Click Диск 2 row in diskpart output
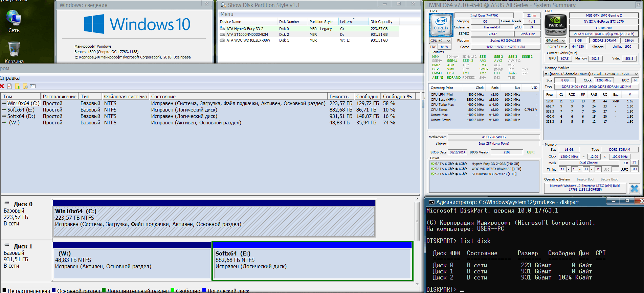The width and height of the screenshot is (644, 293). click(x=512, y=278)
